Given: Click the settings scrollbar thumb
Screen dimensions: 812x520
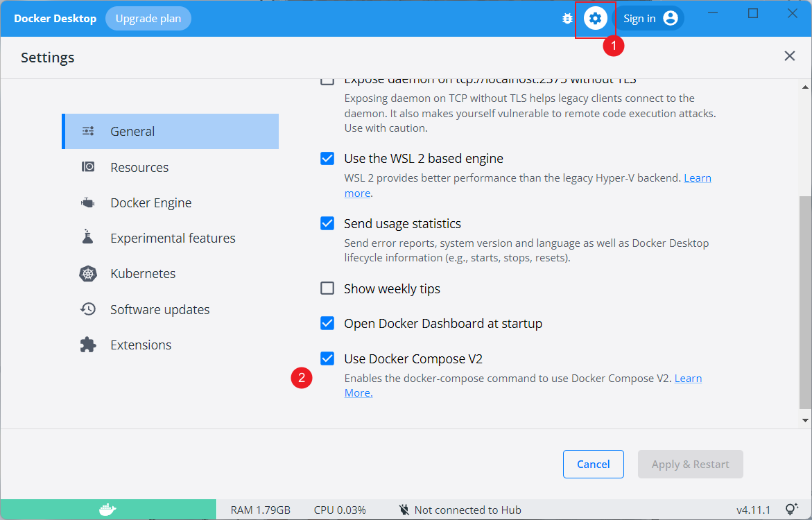Looking at the screenshot, I should [x=805, y=302].
